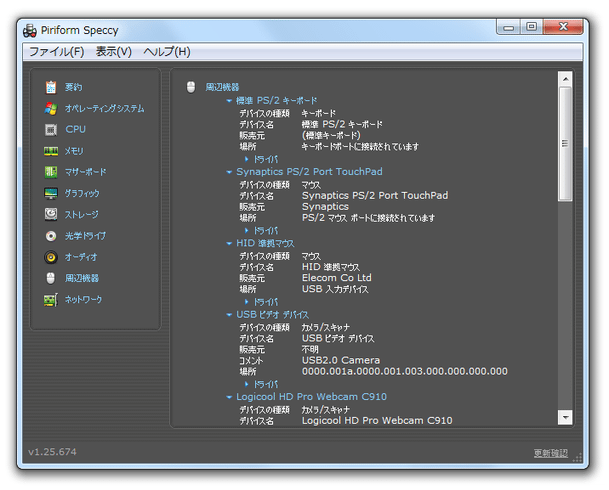Go to the オーディオ page label
609x490 pixels.
[x=81, y=257]
